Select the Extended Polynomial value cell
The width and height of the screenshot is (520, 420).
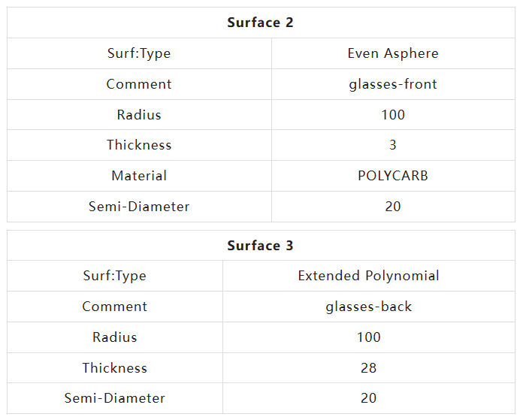click(x=369, y=276)
